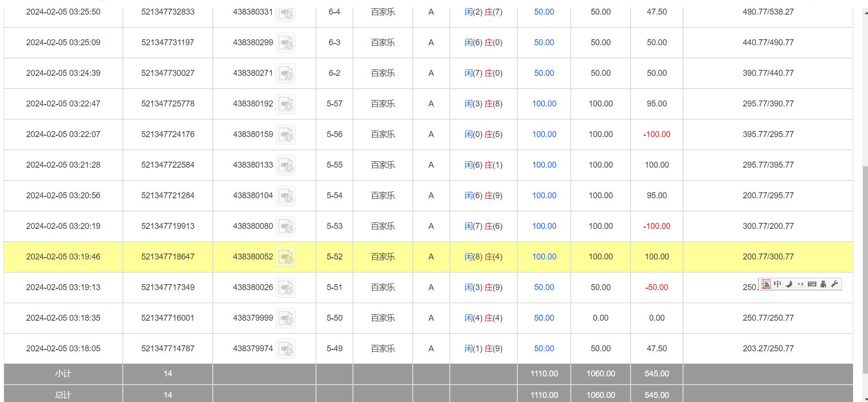Play the replay video for round 6-3
The image size is (868, 402).
[x=285, y=43]
